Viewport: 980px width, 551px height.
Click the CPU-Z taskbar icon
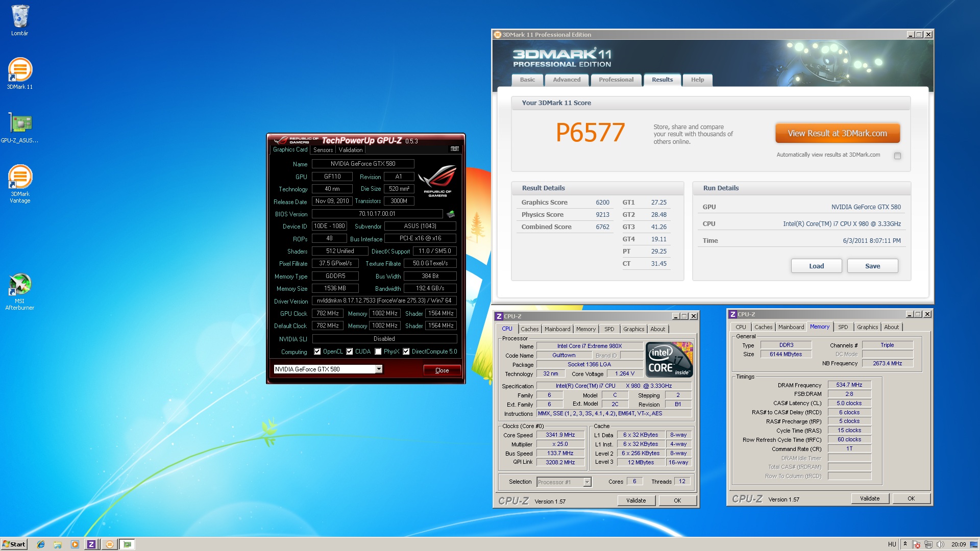point(91,544)
